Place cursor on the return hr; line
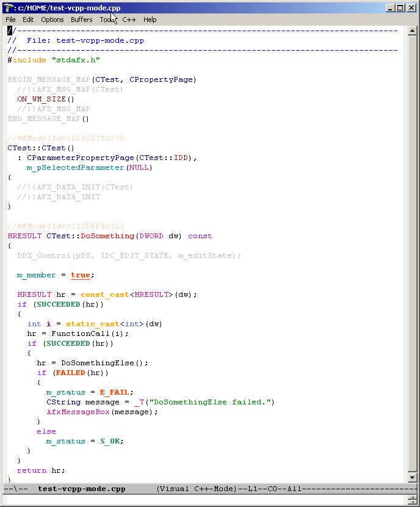Viewport: 420px width, 507px height. (x=41, y=470)
